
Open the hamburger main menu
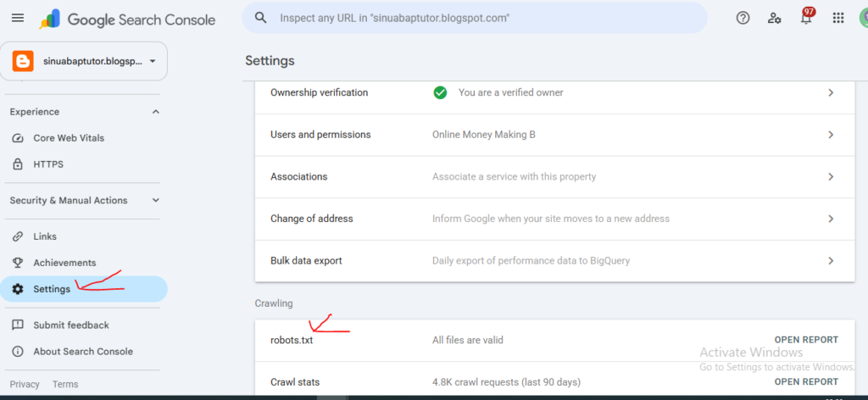coord(18,18)
